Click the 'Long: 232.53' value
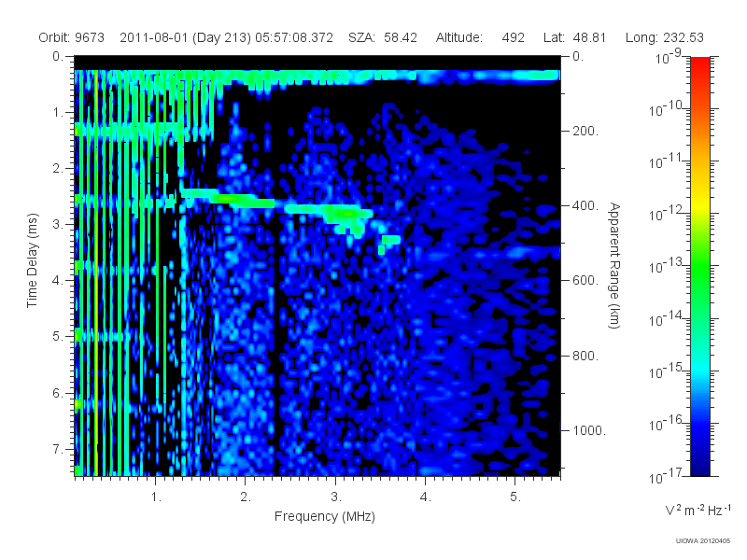Viewport: 747px width, 560px height. point(665,37)
